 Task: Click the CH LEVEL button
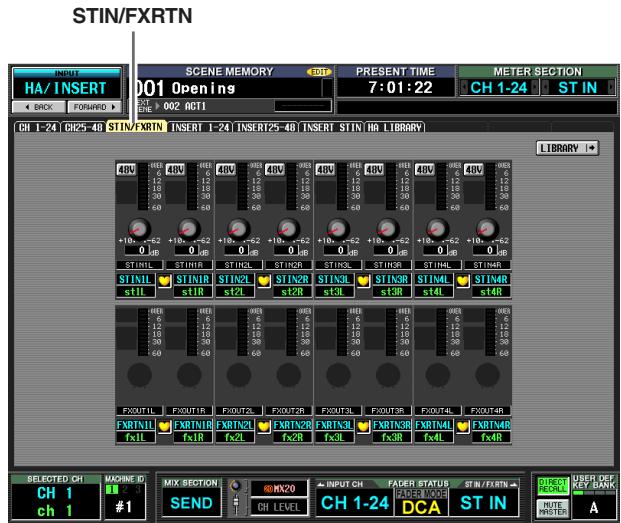pyautogui.click(x=279, y=507)
